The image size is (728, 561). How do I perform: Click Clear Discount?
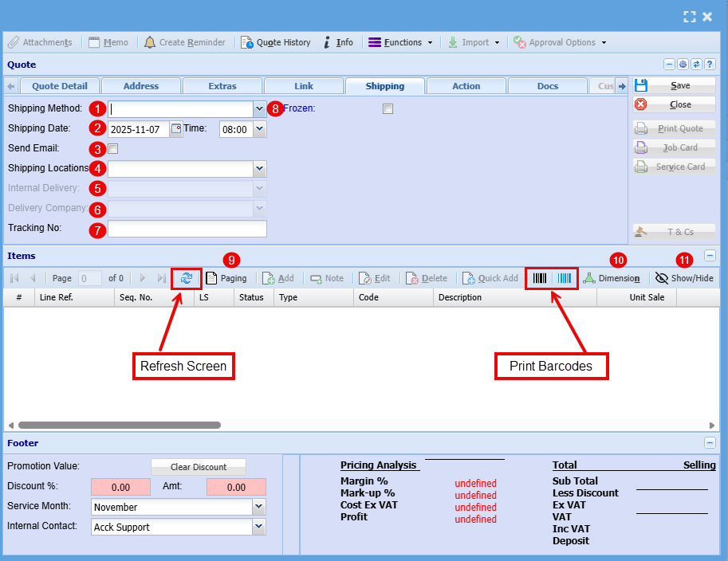[199, 467]
